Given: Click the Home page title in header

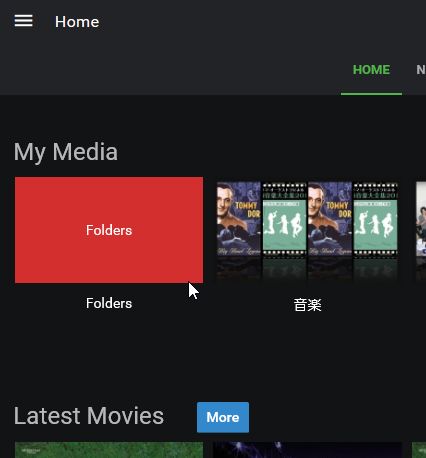Looking at the screenshot, I should point(77,22).
